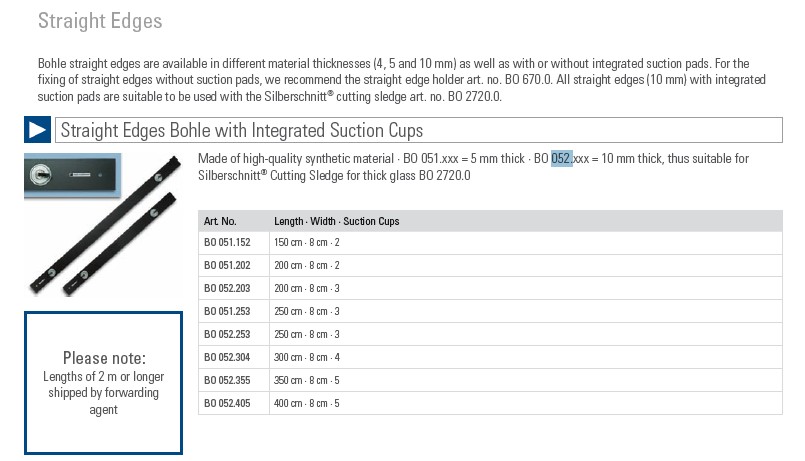This screenshot has height=461, width=805.
Task: Click '250 cm · 8 cm · 3' in BO 051.253 row
Action: point(306,311)
